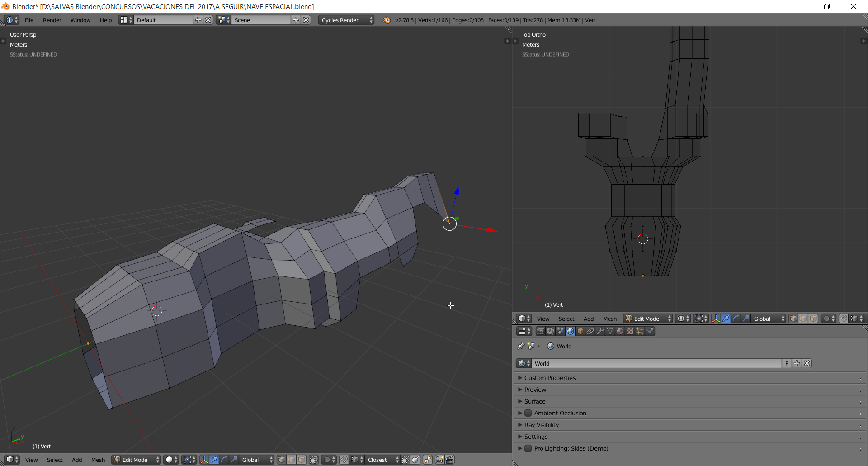Image resolution: width=868 pixels, height=466 pixels.
Task: Click the World datablock name field
Action: (657, 363)
